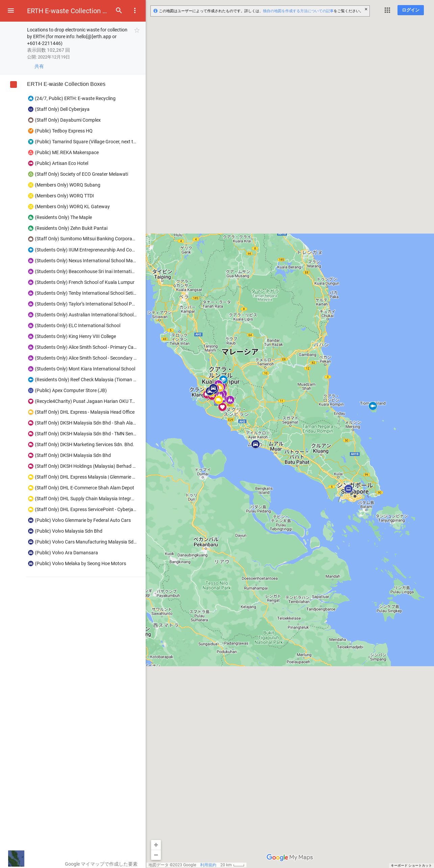The image size is (434, 868).
Task: Select Alice Smith School - Primary Campus
Action: pyautogui.click(x=82, y=347)
